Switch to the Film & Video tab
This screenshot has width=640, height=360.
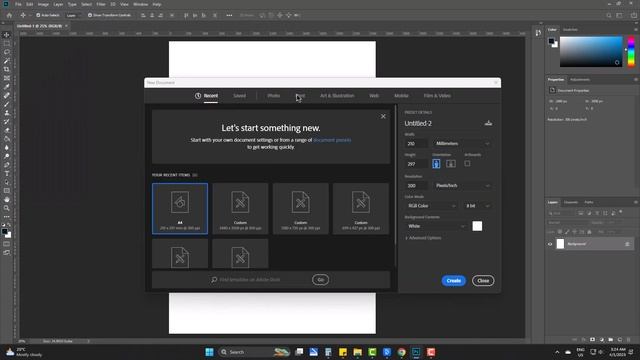point(437,96)
